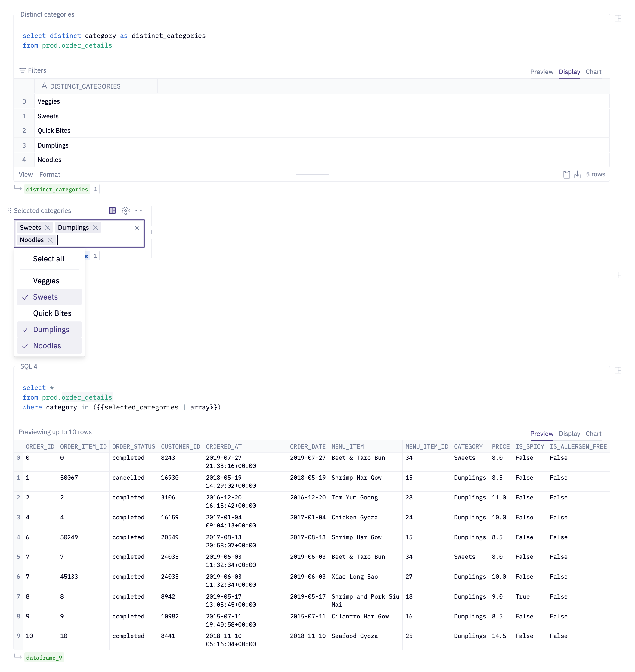The width and height of the screenshot is (635, 672).
Task: Click the plus add-cell button beside the input
Action: pyautogui.click(x=151, y=232)
